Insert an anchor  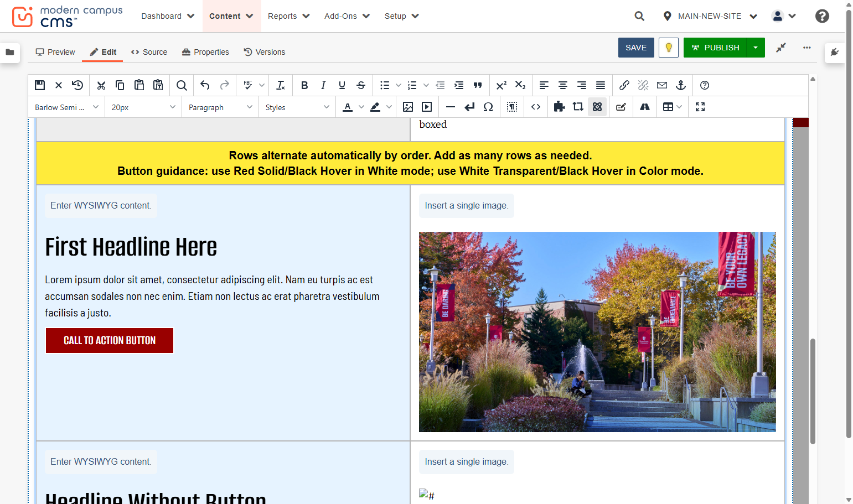point(681,85)
